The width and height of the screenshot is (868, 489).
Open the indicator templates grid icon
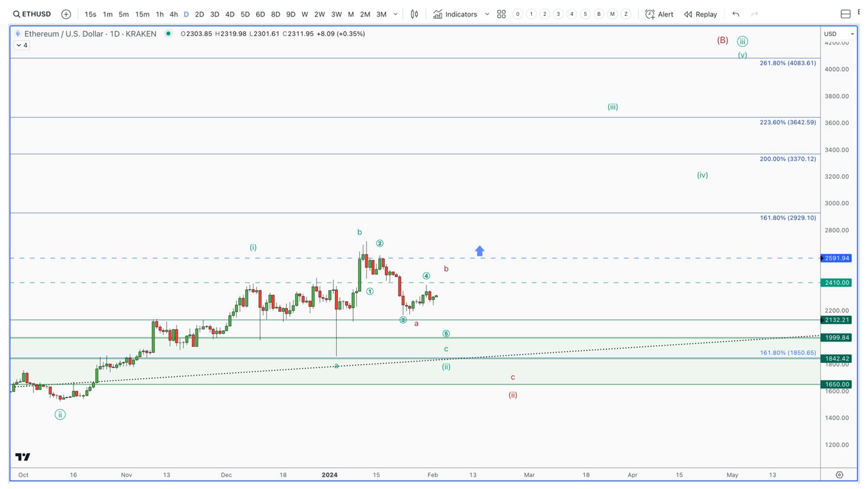pos(501,14)
